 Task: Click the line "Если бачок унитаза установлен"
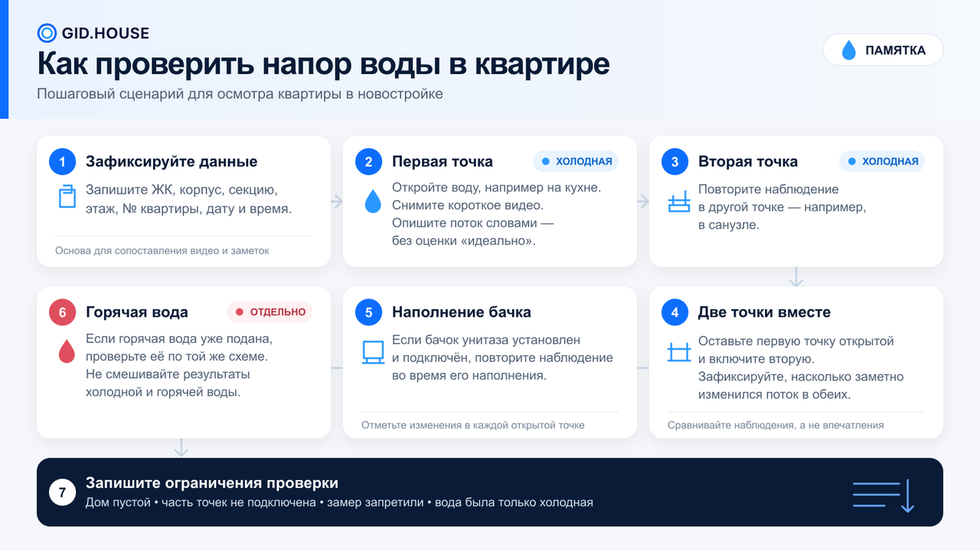(x=486, y=340)
